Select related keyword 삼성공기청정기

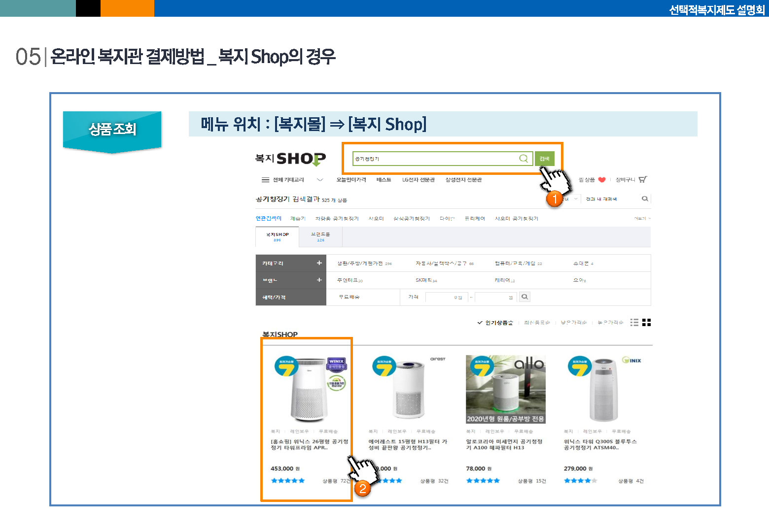point(412,218)
